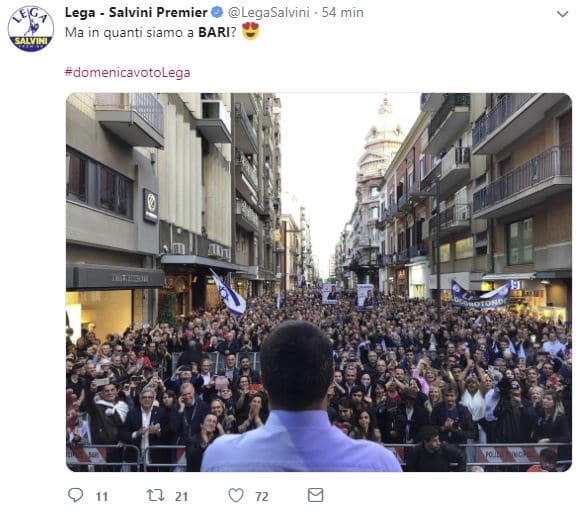Open the Lega Salvini profile avatar
Viewport: 580px width, 513px height.
tap(31, 29)
